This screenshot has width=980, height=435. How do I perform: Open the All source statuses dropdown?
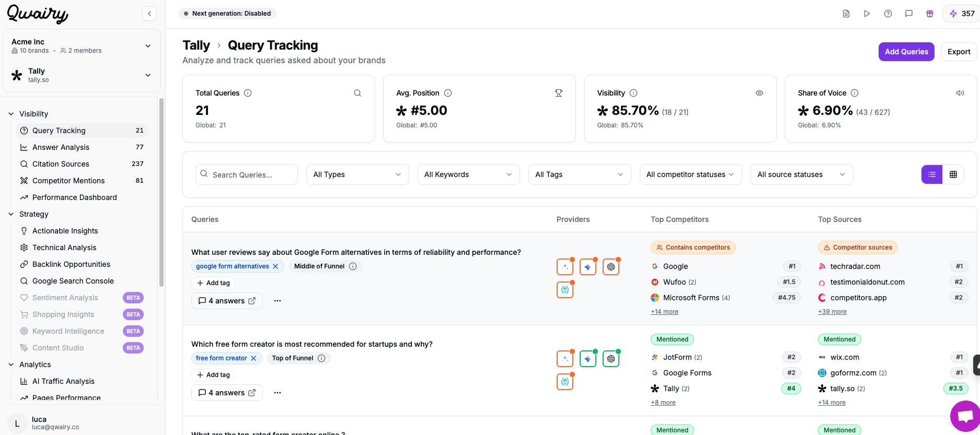tap(802, 174)
